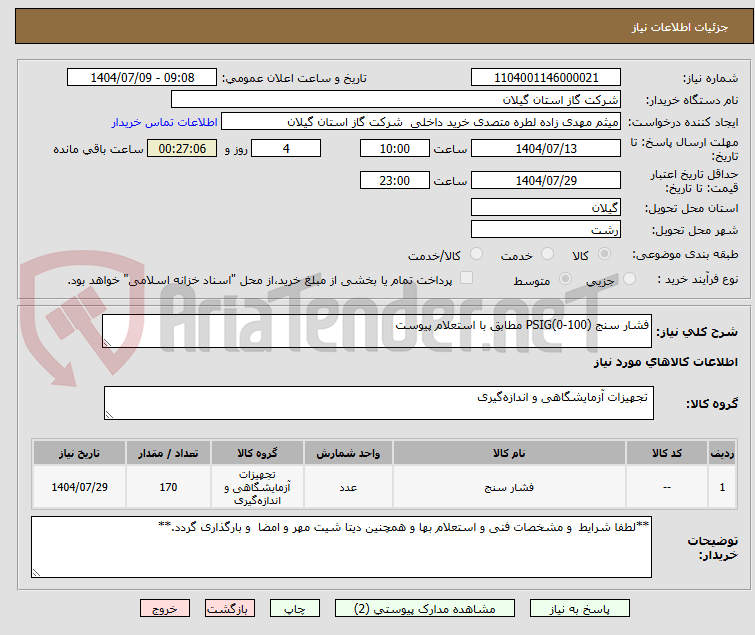Select the کالا/خدمت radio button
Screen dimensions: 755x635
click(476, 254)
